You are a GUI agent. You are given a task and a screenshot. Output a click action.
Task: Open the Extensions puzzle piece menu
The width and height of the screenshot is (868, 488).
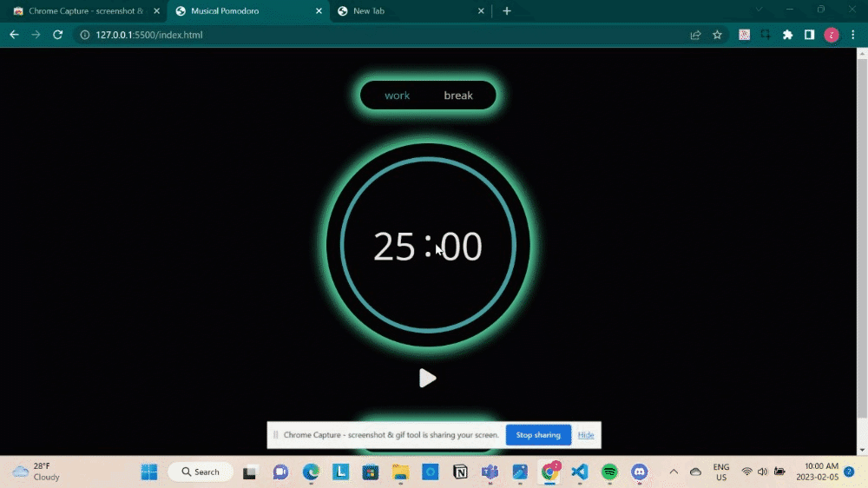click(x=787, y=35)
